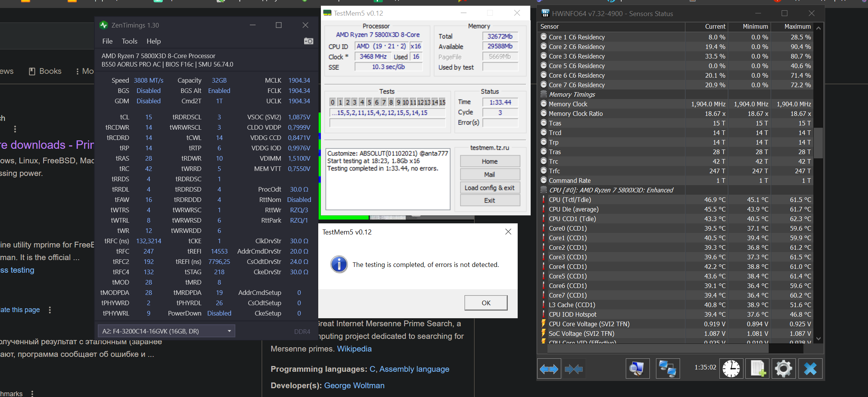Click the Maximum column header in HWiNFO
Viewport: 868px width, 397px height.
(792, 27)
